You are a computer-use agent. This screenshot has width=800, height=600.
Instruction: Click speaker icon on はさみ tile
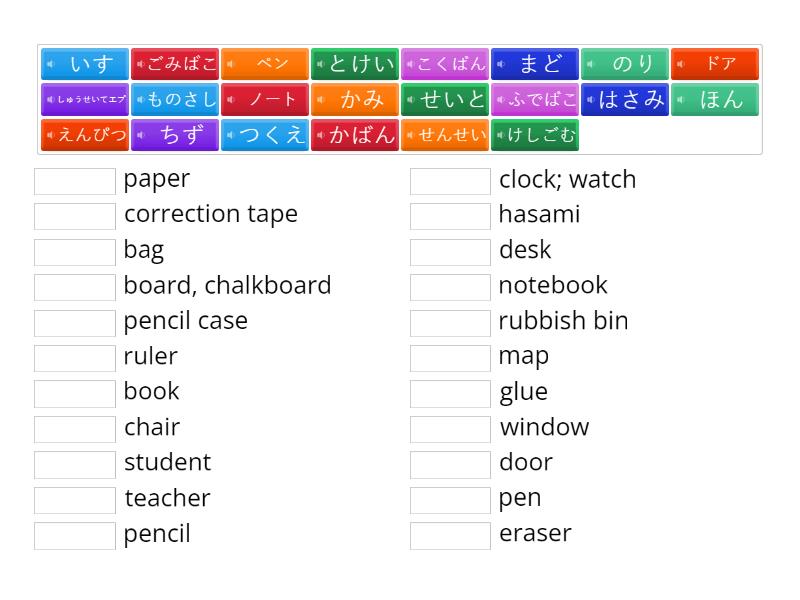coord(590,99)
